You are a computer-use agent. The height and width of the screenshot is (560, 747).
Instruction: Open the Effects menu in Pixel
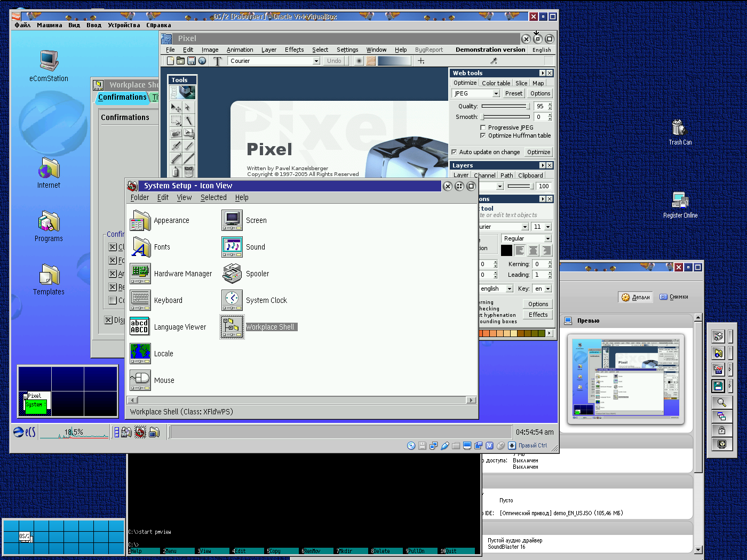[294, 50]
